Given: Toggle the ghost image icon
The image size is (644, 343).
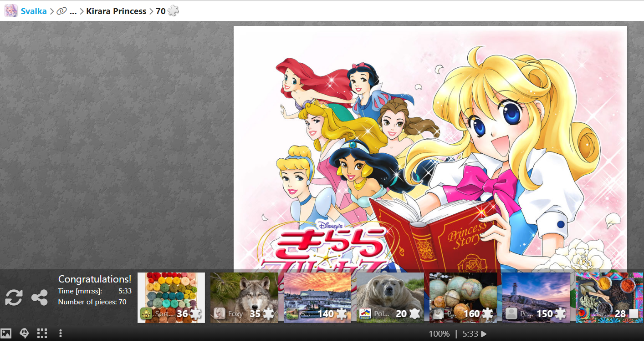Looking at the screenshot, I should tap(24, 333).
